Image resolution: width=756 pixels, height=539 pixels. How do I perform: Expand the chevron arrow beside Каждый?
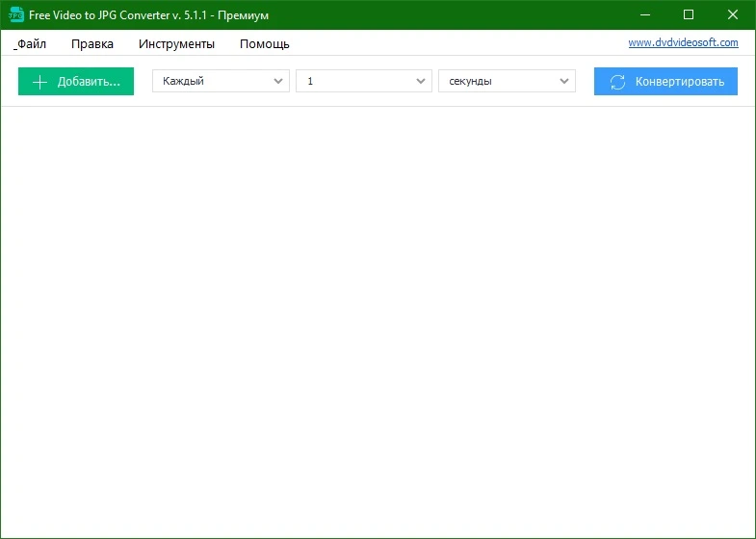pos(278,82)
